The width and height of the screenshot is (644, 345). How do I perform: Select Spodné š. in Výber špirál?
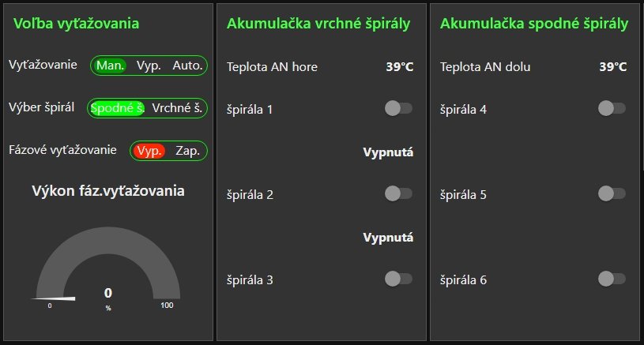tap(117, 108)
